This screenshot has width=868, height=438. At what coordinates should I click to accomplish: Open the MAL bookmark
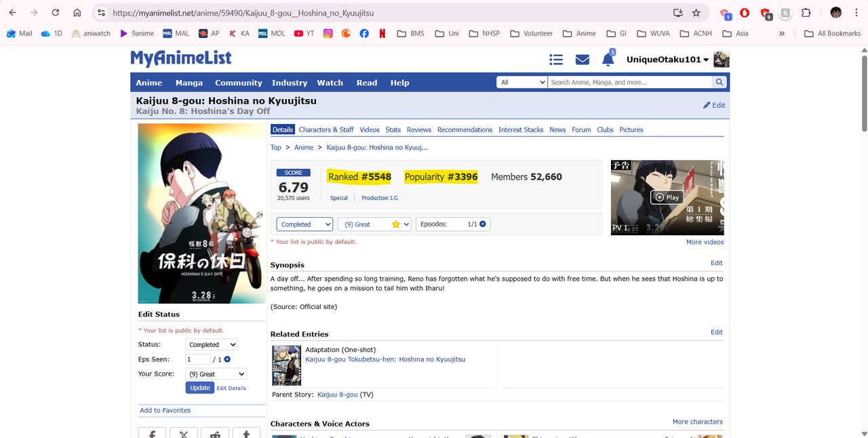(176, 33)
